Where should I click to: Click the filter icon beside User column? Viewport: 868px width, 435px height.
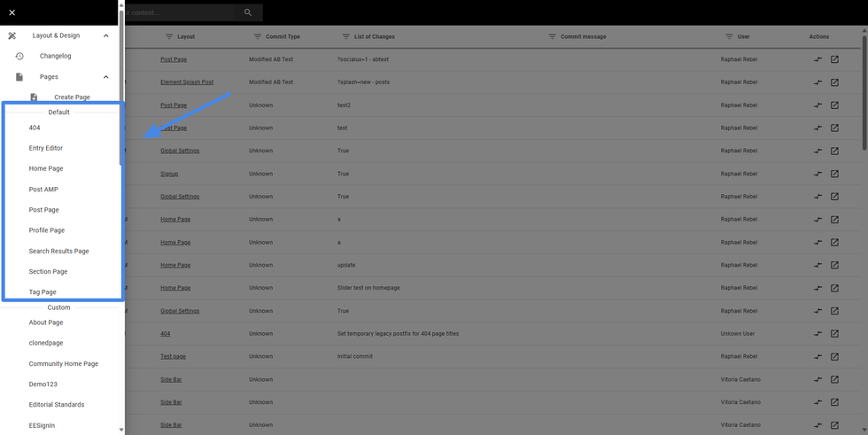pyautogui.click(x=729, y=37)
